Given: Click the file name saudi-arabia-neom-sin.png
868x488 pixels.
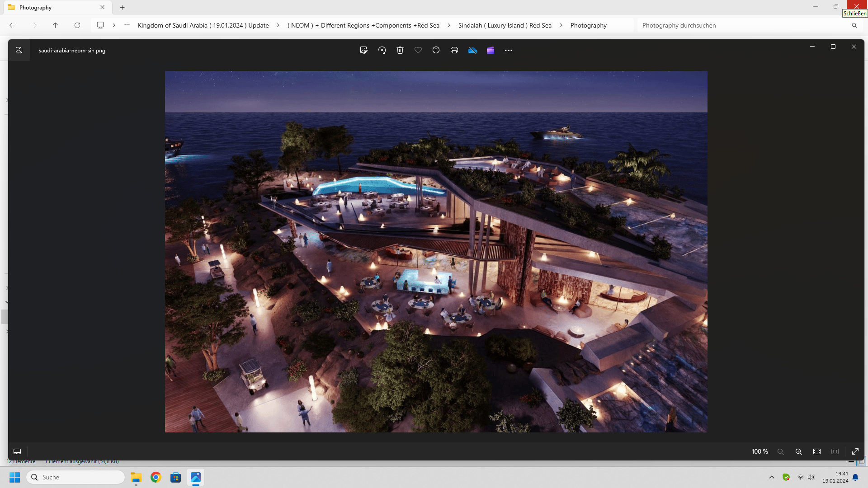Looking at the screenshot, I should 72,51.
